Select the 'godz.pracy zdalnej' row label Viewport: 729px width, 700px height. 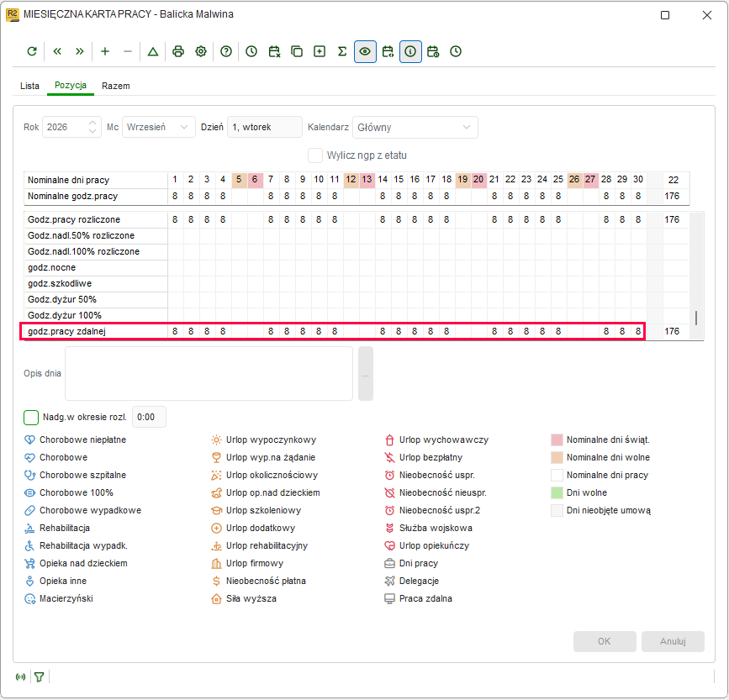pyautogui.click(x=67, y=332)
